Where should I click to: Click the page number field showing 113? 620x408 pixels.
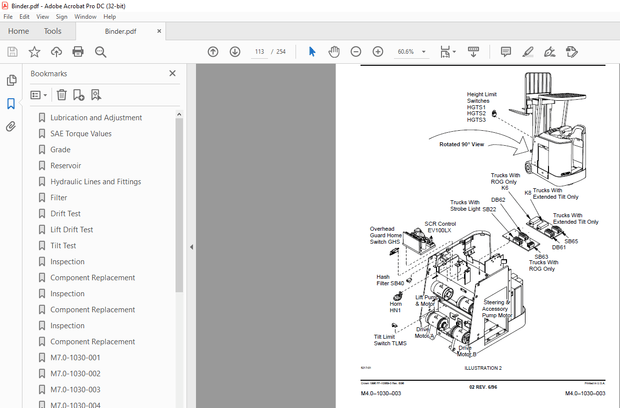(x=259, y=52)
